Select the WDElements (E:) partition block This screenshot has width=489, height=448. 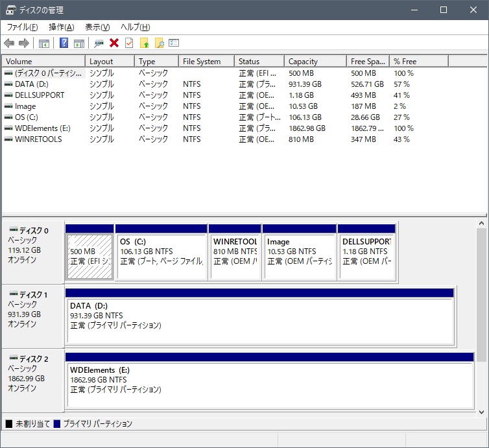click(270, 385)
